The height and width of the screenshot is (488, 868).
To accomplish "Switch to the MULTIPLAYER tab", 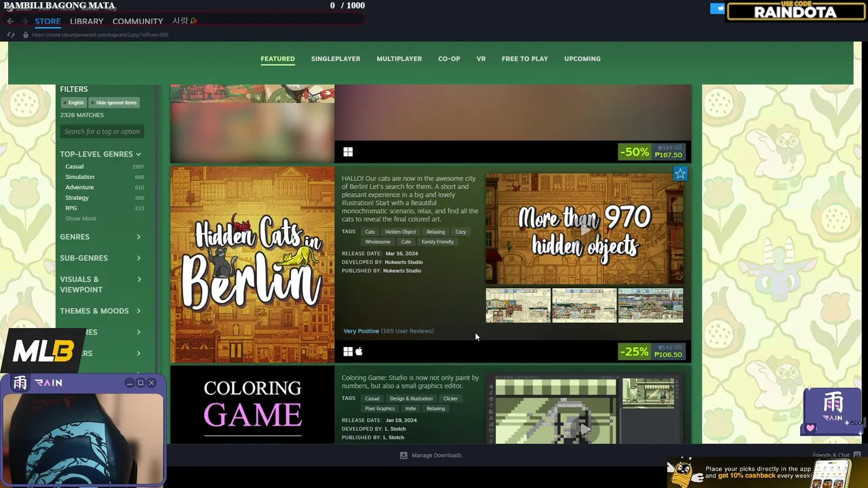I will pos(399,59).
